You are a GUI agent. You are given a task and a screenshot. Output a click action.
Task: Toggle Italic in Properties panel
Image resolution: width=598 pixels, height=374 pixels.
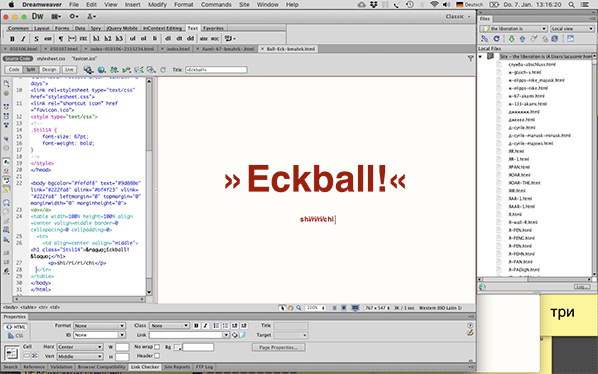pyautogui.click(x=205, y=326)
